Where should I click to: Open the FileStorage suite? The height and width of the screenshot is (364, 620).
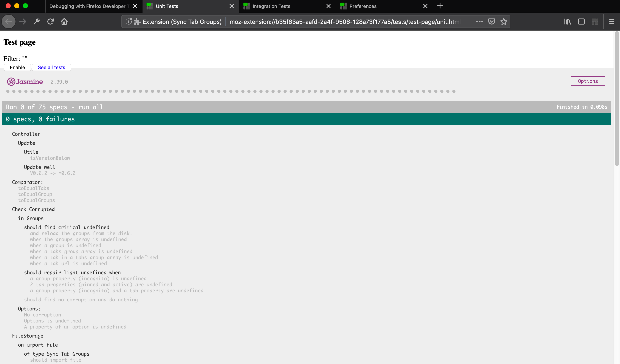pyautogui.click(x=28, y=336)
